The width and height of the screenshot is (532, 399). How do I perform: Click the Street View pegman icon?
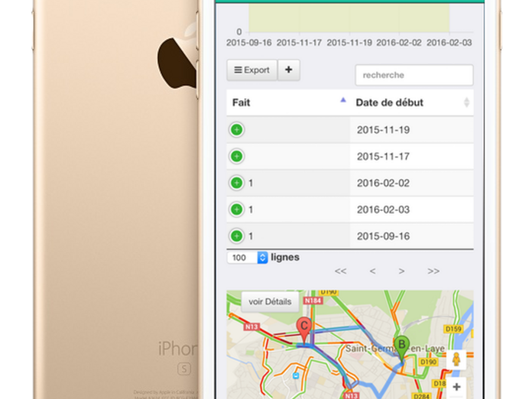456,359
